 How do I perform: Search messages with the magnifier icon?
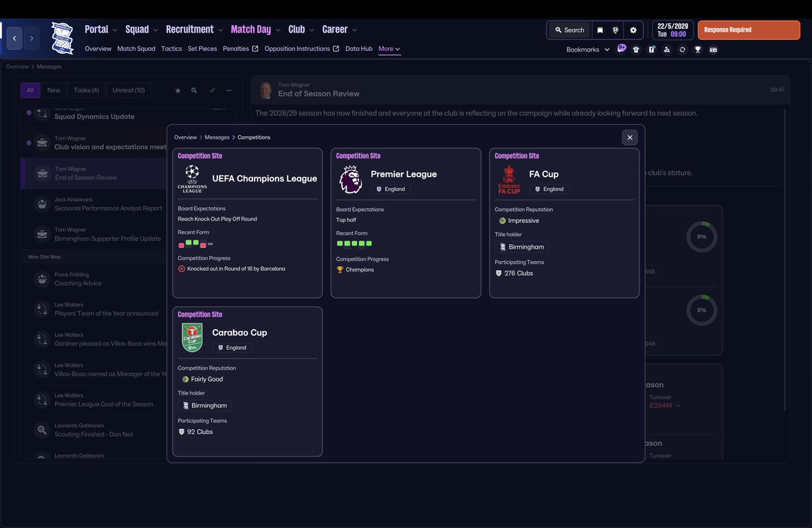[x=194, y=91]
